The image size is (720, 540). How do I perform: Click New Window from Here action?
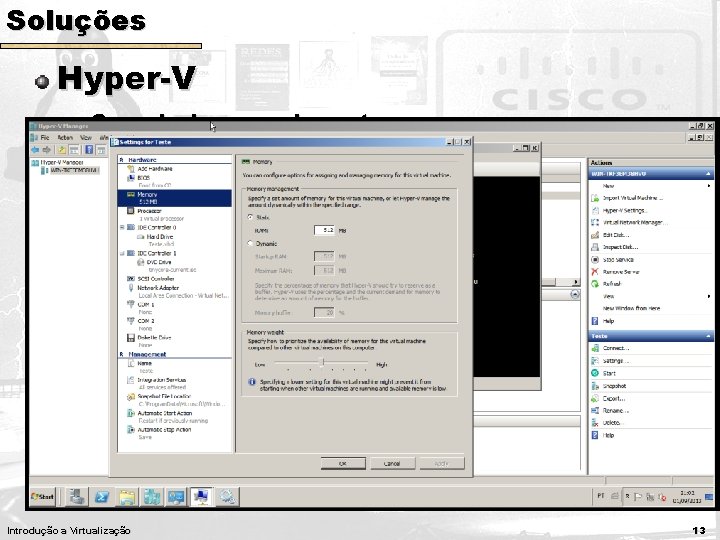point(631,308)
